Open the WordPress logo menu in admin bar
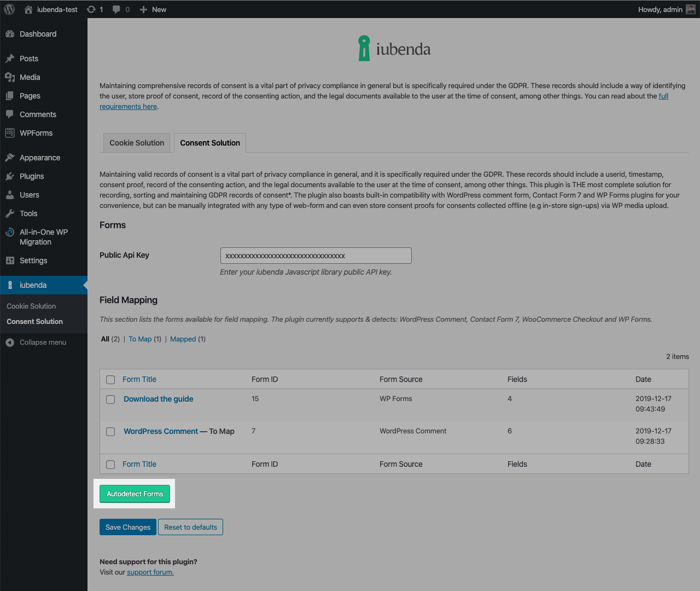Viewport: 700px width, 591px height. pos(9,9)
